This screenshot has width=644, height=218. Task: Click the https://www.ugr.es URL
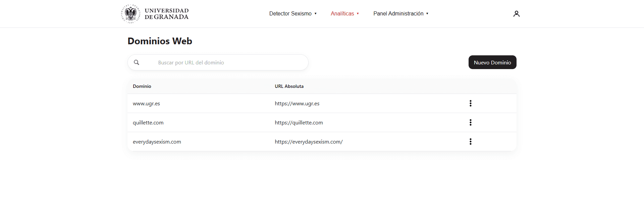click(297, 104)
